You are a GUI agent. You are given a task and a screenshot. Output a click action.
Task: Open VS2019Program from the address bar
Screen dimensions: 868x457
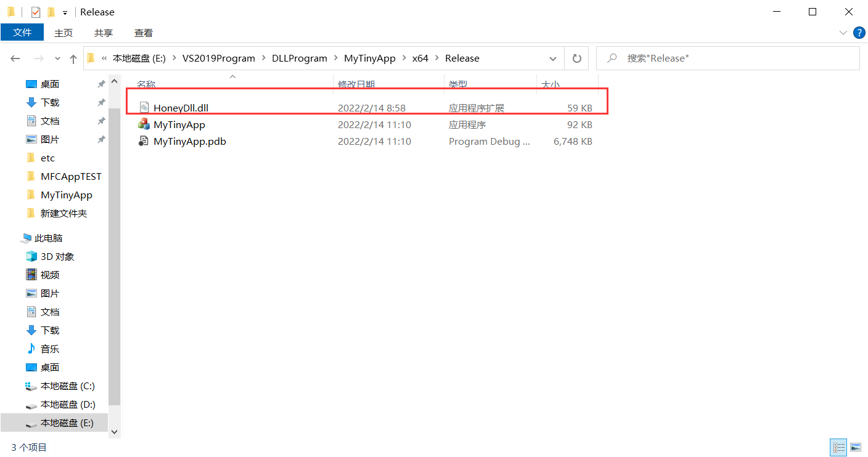(x=220, y=58)
